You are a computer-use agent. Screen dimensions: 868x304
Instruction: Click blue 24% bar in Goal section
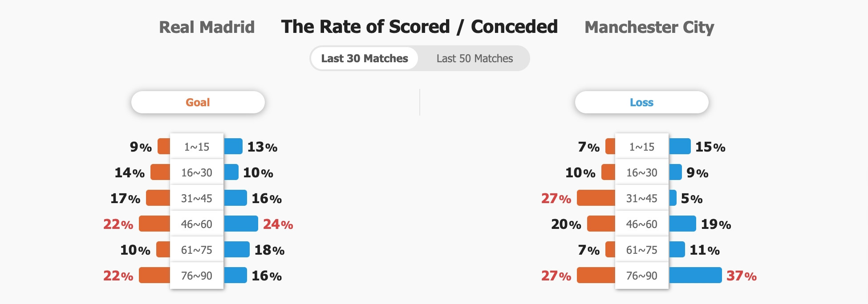click(241, 224)
